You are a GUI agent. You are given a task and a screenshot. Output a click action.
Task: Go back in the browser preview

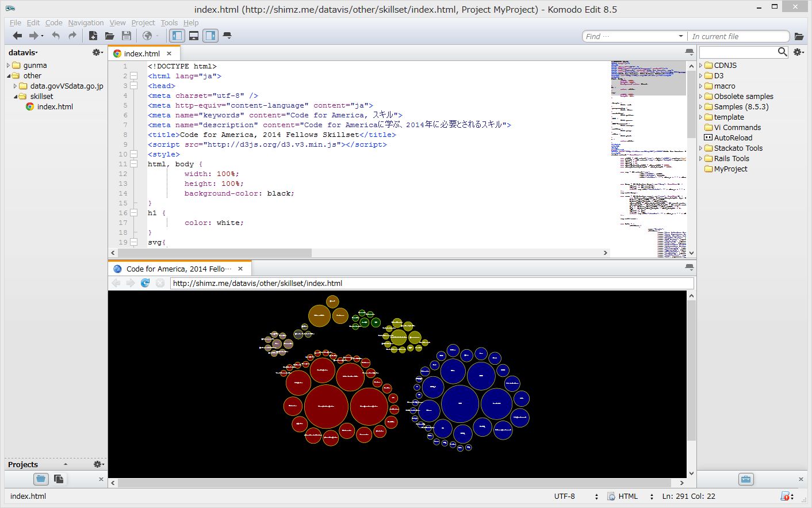116,283
